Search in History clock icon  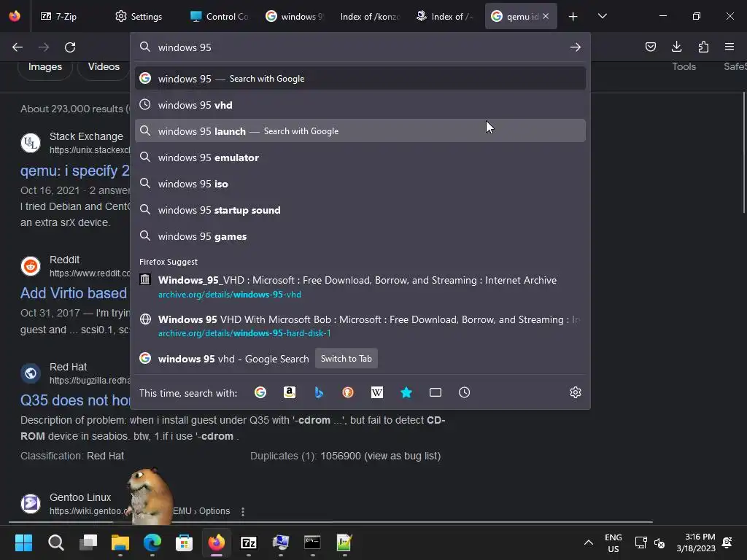pyautogui.click(x=464, y=392)
